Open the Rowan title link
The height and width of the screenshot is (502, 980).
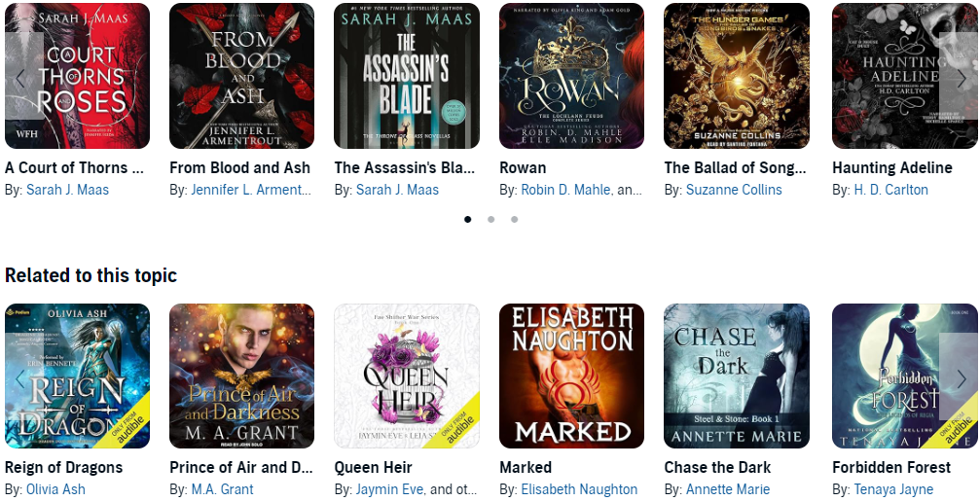(x=523, y=167)
